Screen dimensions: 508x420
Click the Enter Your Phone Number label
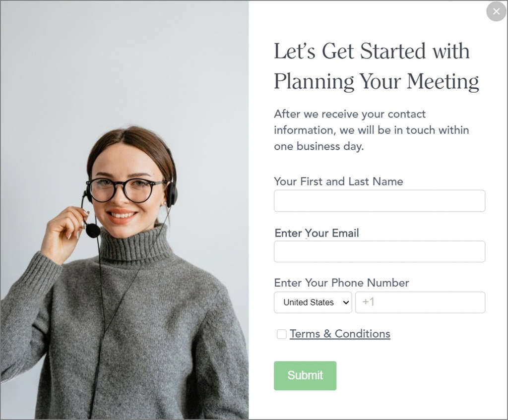pyautogui.click(x=341, y=283)
